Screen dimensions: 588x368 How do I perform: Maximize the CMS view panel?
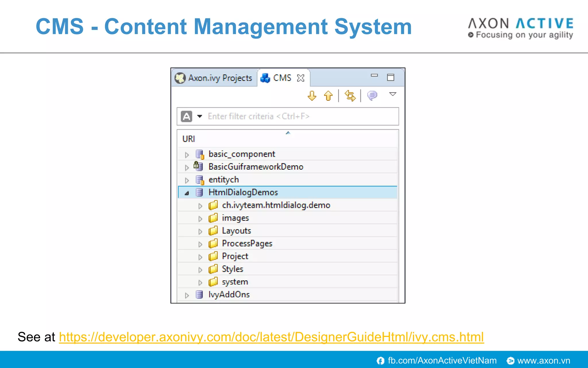390,77
